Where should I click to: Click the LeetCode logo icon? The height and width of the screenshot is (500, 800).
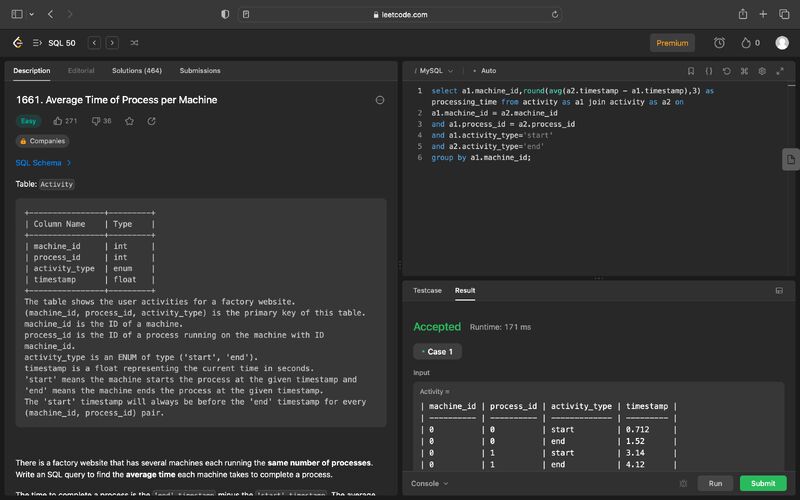18,43
